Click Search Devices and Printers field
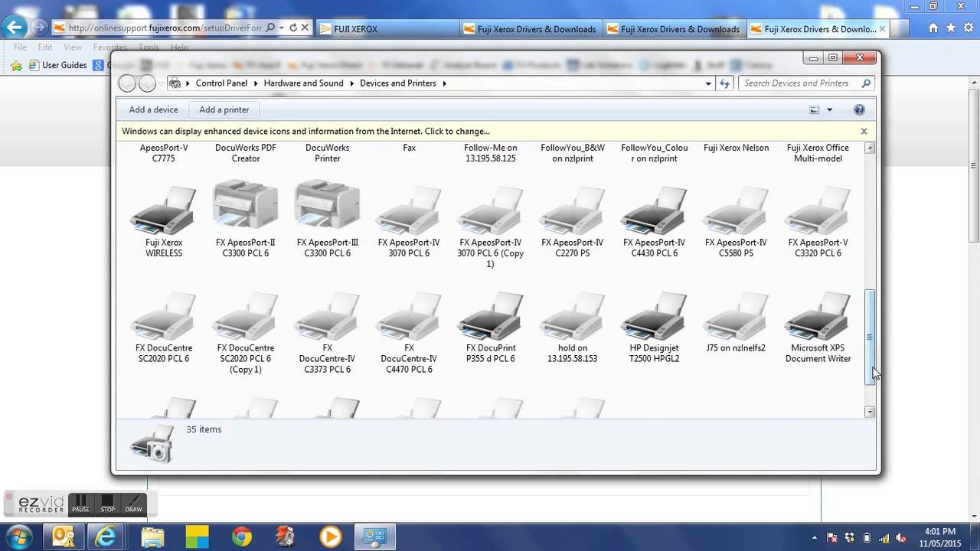Image resolution: width=980 pixels, height=551 pixels. click(807, 83)
